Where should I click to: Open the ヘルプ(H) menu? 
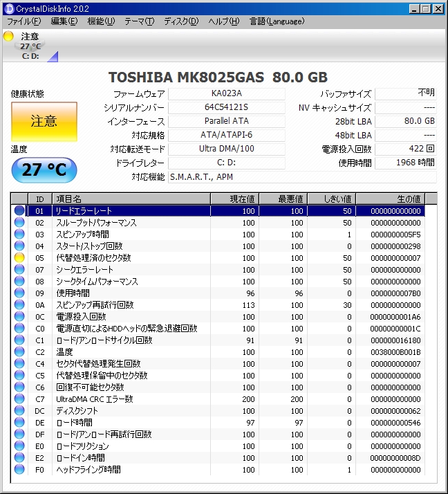223,21
